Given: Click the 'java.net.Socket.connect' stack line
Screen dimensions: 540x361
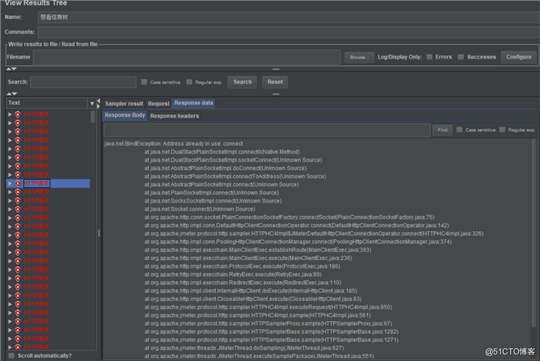Looking at the screenshot, I should tap(200, 209).
